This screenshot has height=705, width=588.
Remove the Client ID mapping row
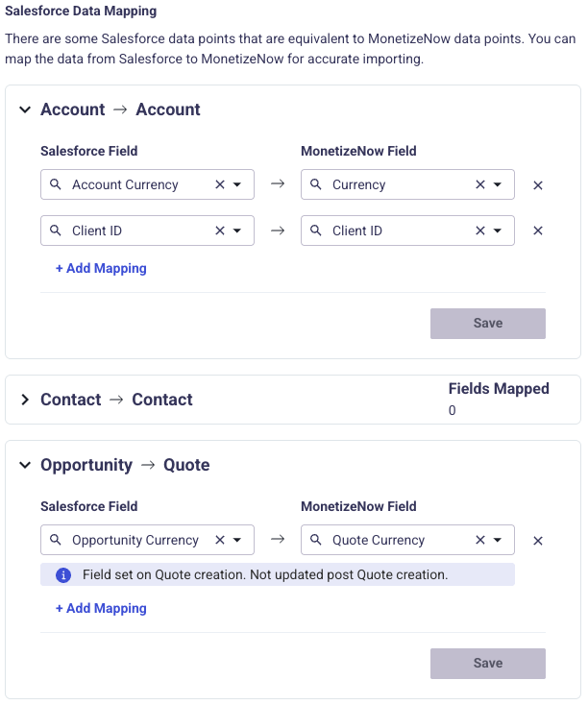538,231
